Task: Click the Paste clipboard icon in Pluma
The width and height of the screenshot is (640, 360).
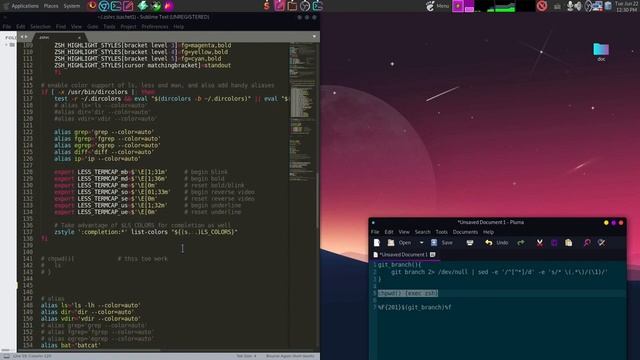Action: tap(568, 243)
